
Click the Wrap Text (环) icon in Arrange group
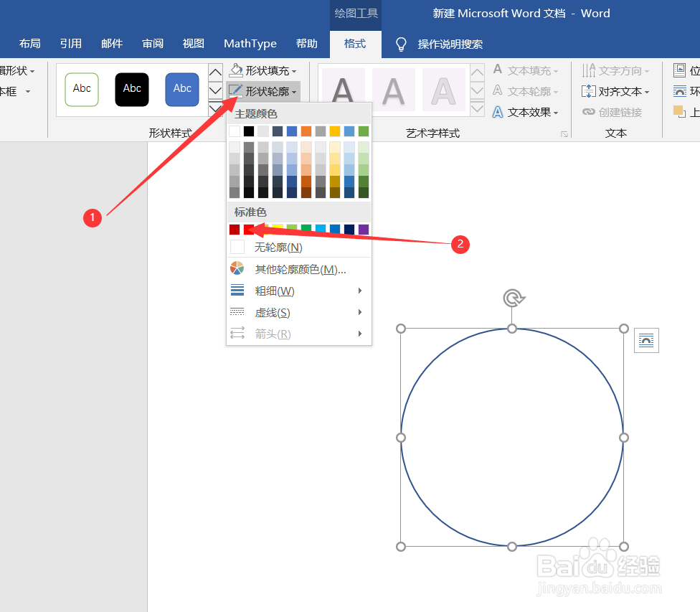(x=679, y=91)
